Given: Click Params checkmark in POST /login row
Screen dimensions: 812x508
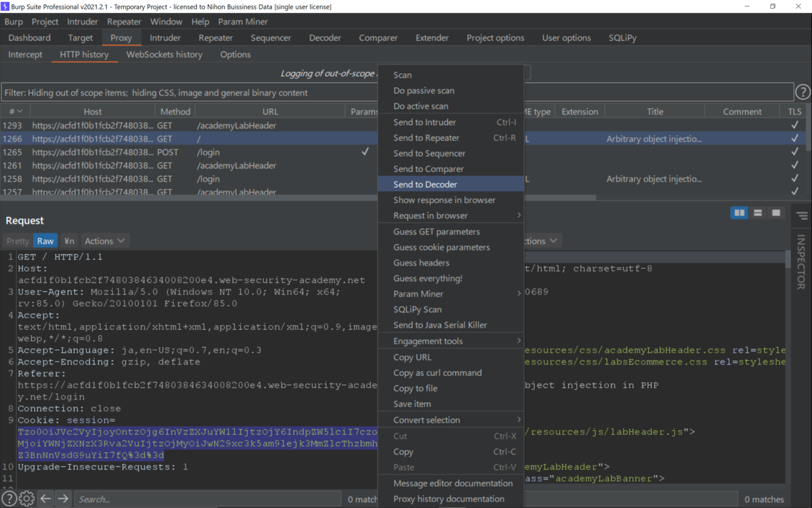Looking at the screenshot, I should coord(365,152).
